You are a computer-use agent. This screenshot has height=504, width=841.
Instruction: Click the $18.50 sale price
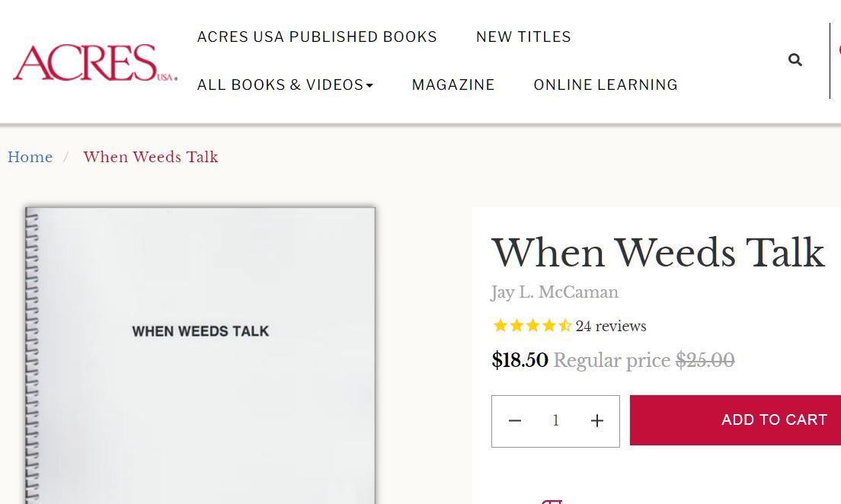click(520, 360)
